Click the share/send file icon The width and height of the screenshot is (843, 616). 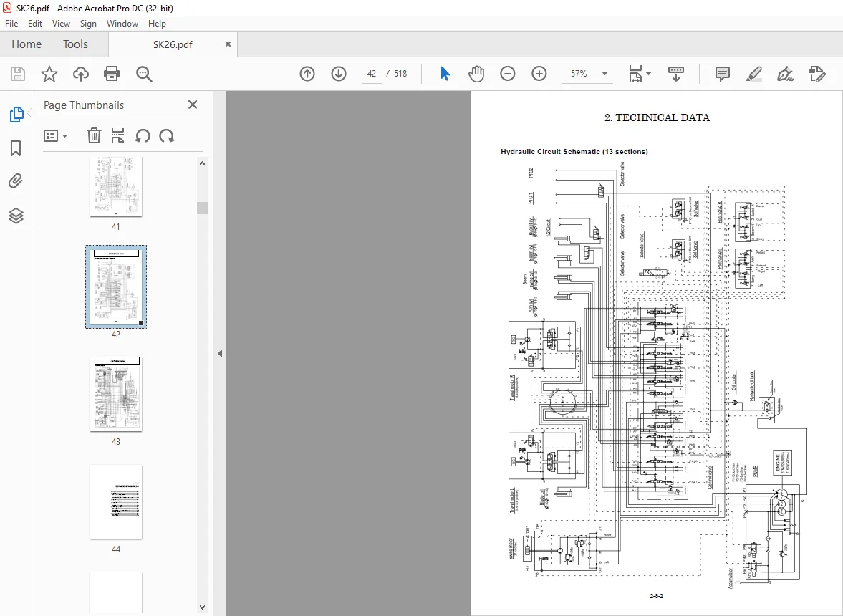point(816,74)
